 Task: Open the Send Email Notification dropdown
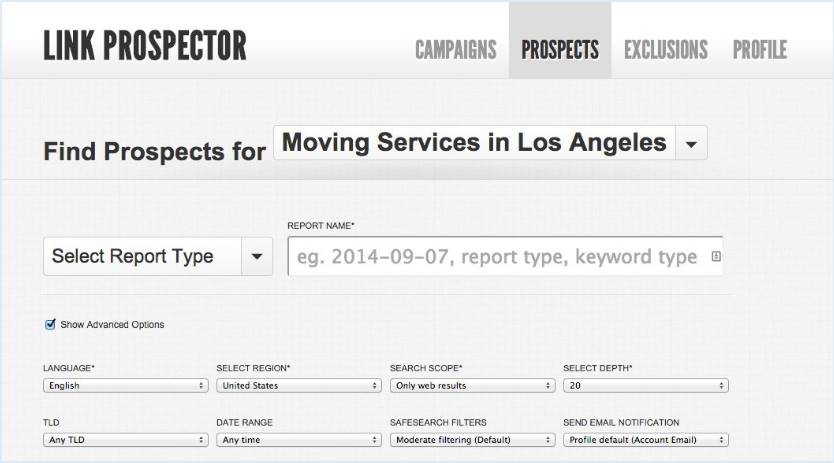click(x=646, y=440)
